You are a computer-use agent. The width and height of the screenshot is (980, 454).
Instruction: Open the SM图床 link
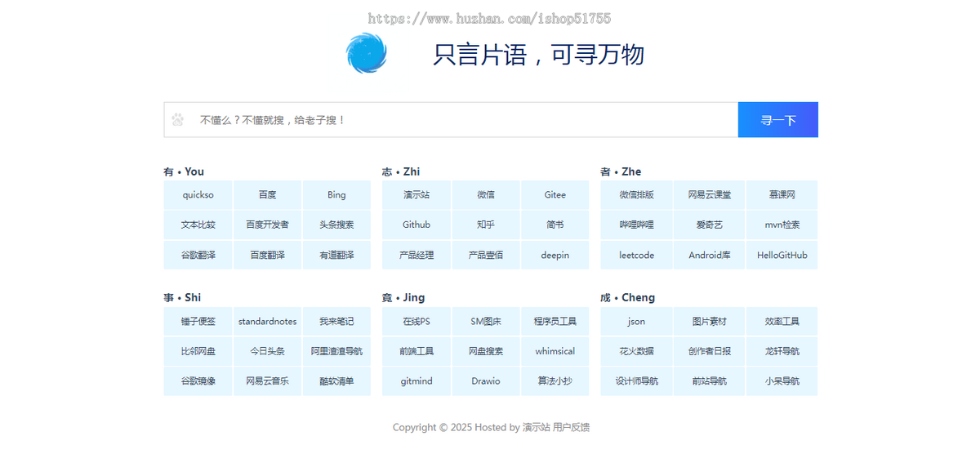pos(486,322)
